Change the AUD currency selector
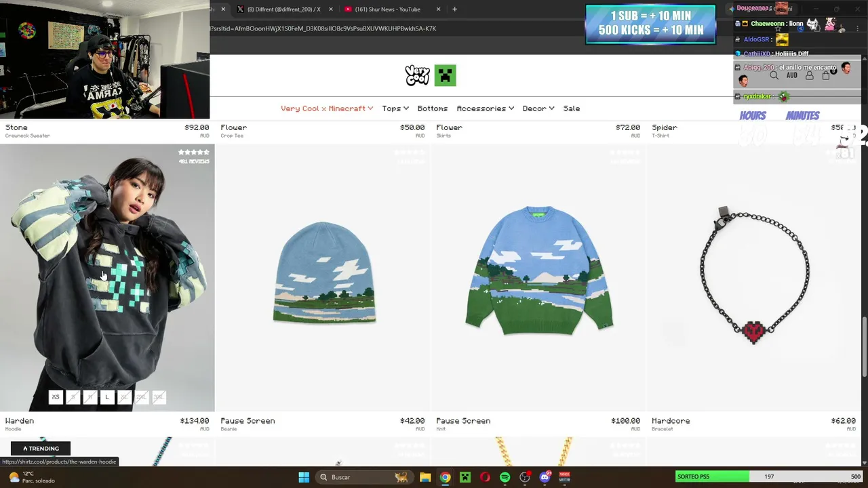The height and width of the screenshot is (488, 868). pos(792,76)
